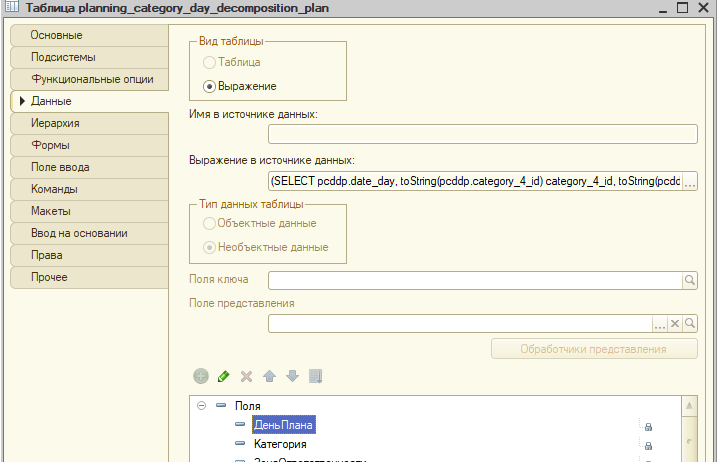Image resolution: width=717 pixels, height=462 pixels.
Task: Click the Выражение в источнике данных field
Action: (476, 181)
